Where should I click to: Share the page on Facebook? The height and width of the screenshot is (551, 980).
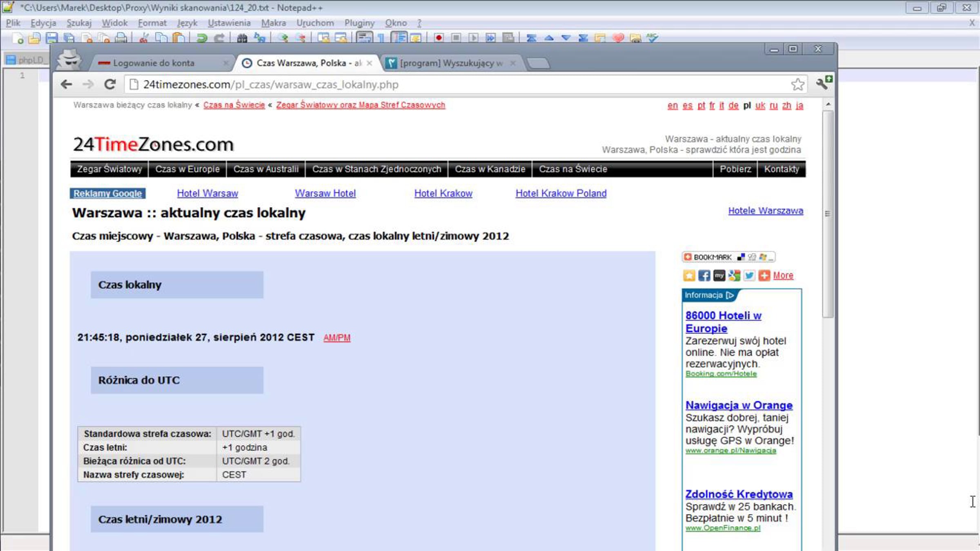coord(704,275)
